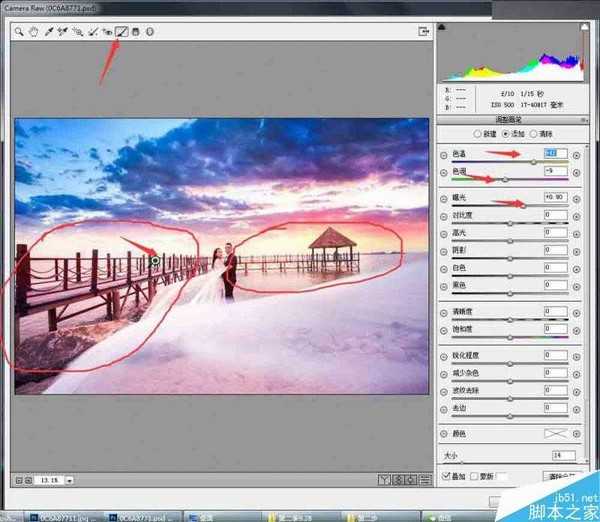Viewport: 600px width, 522px height.
Task: Switch to first 0C6A8771 taskbar window
Action: tap(62, 517)
